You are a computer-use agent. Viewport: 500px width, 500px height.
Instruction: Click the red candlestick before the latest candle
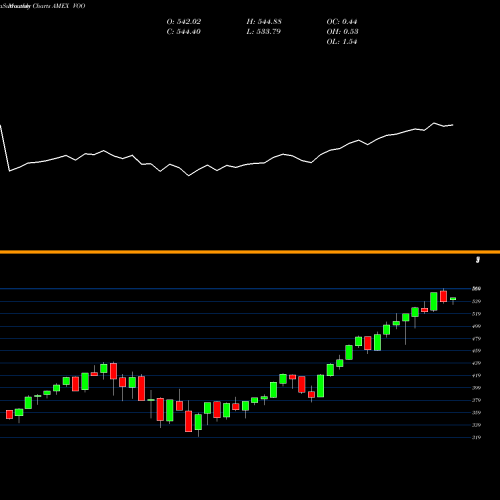pyautogui.click(x=443, y=296)
